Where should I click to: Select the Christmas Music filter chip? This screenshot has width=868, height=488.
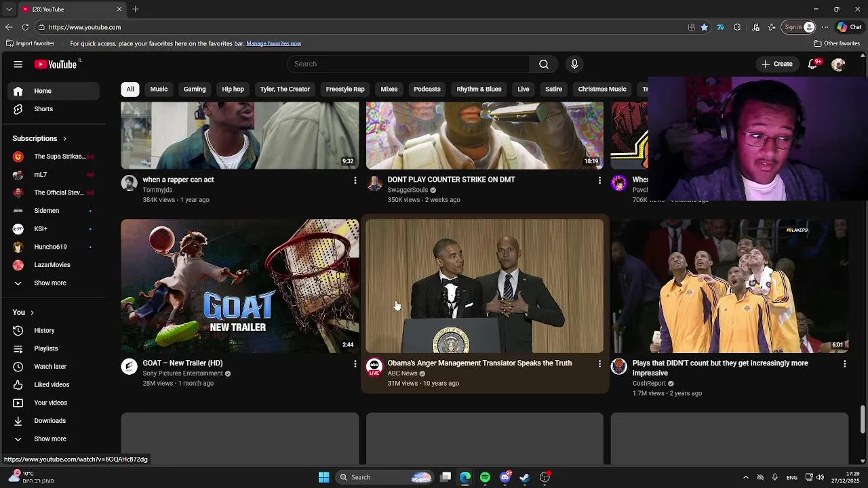click(x=602, y=89)
